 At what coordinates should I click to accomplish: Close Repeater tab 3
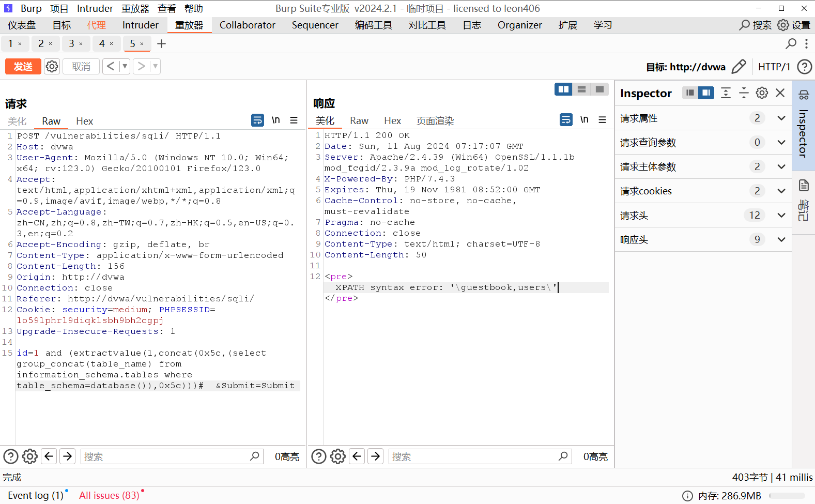pyautogui.click(x=81, y=44)
